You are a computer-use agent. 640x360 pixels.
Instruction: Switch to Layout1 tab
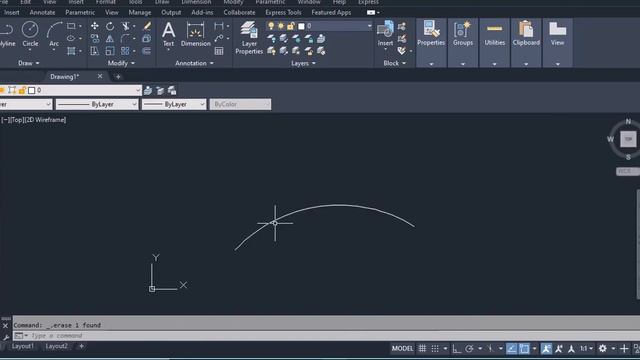coord(22,346)
